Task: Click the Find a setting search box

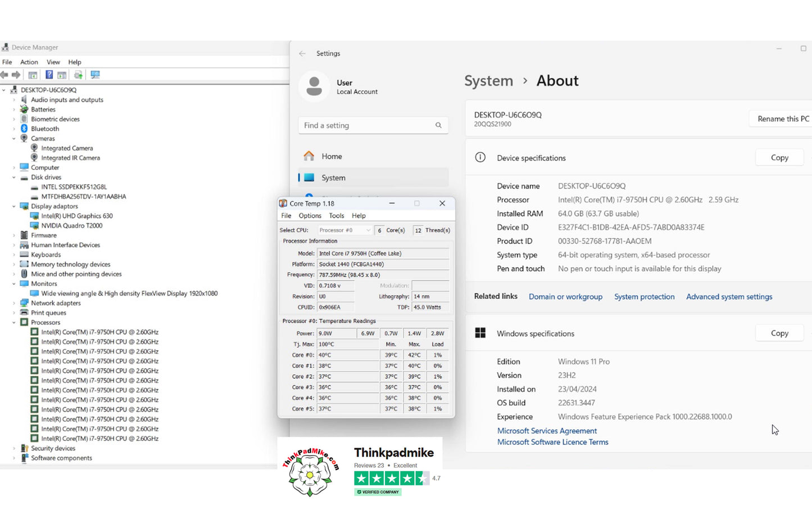Action: [373, 125]
